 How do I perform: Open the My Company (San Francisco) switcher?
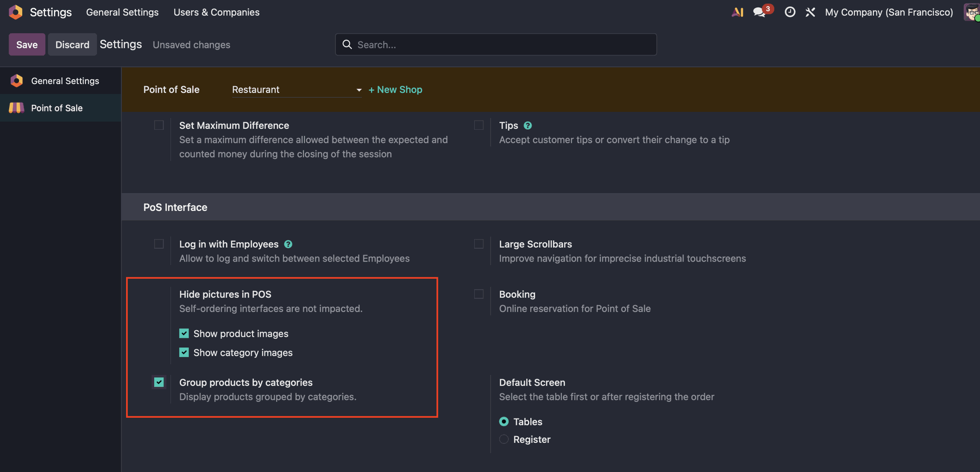(x=889, y=12)
